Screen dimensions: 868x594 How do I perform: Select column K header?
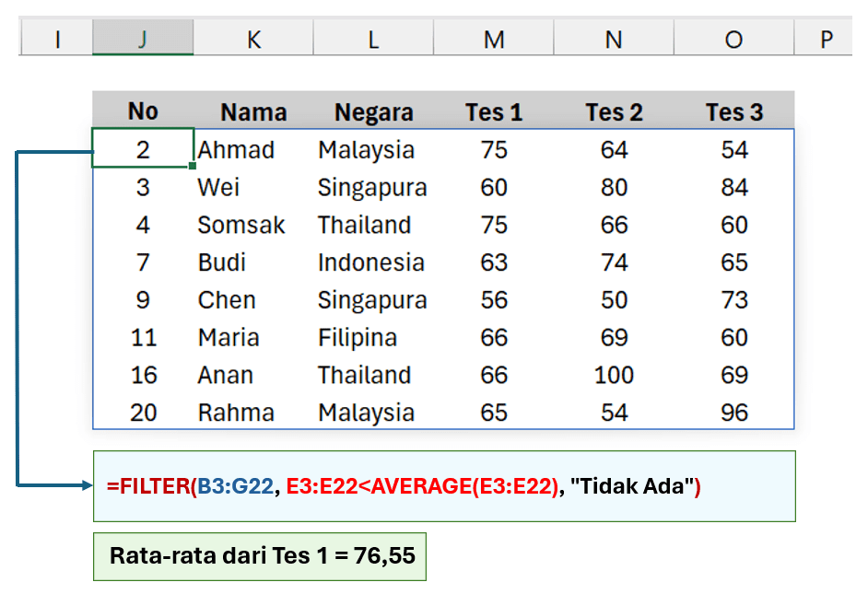click(x=253, y=38)
